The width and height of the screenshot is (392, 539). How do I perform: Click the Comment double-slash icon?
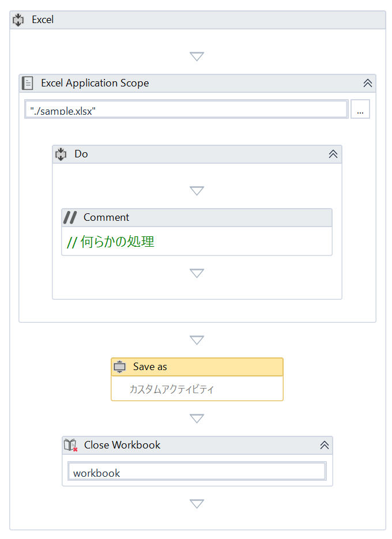(70, 217)
